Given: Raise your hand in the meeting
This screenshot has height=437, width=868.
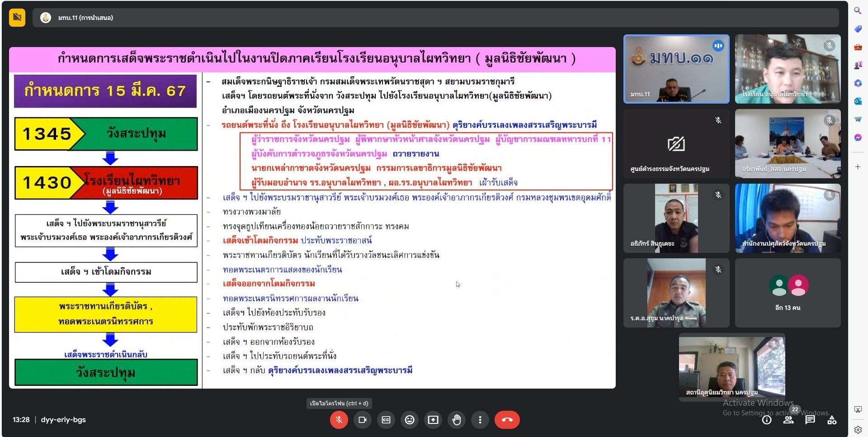Looking at the screenshot, I should (457, 420).
